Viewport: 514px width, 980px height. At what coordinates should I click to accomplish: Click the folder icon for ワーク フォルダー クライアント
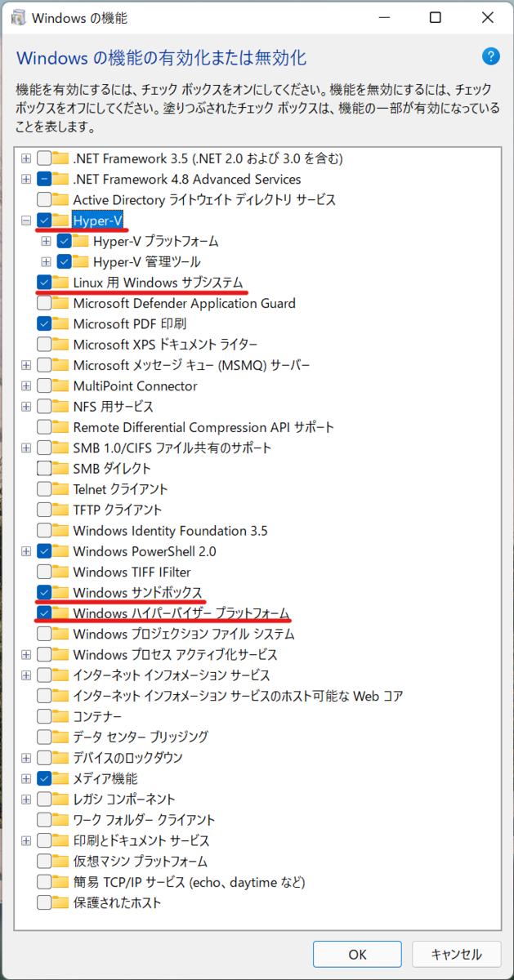pos(61,819)
